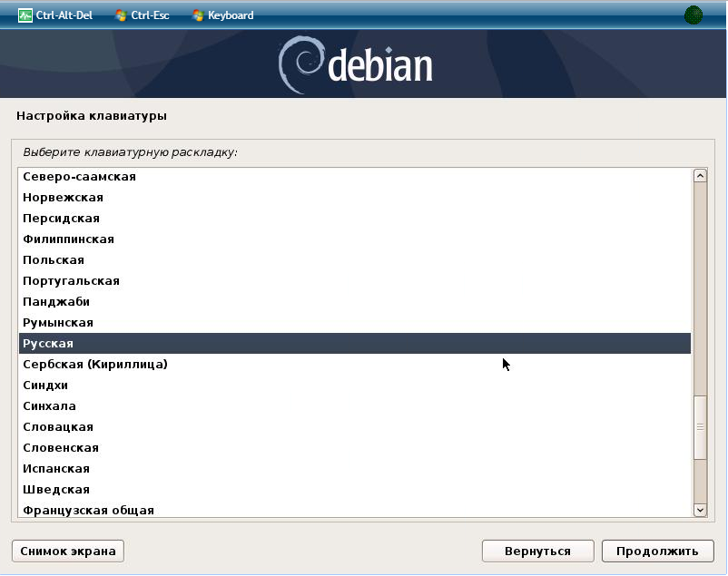Image resolution: width=728 pixels, height=576 pixels.
Task: Select the Синхала layout
Action: [x=355, y=406]
